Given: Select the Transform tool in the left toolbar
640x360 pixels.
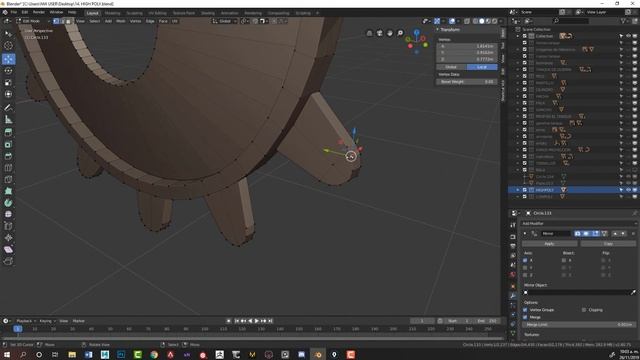Looking at the screenshot, I should coord(8,94).
